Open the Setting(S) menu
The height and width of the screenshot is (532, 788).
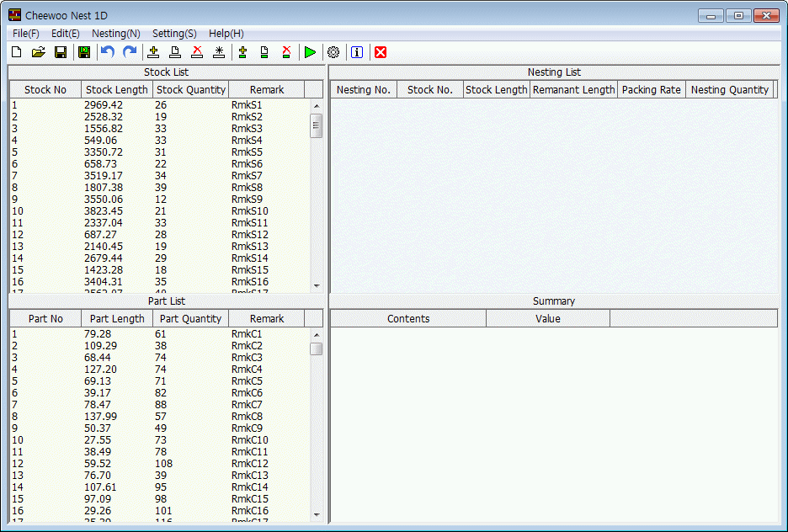coord(174,34)
